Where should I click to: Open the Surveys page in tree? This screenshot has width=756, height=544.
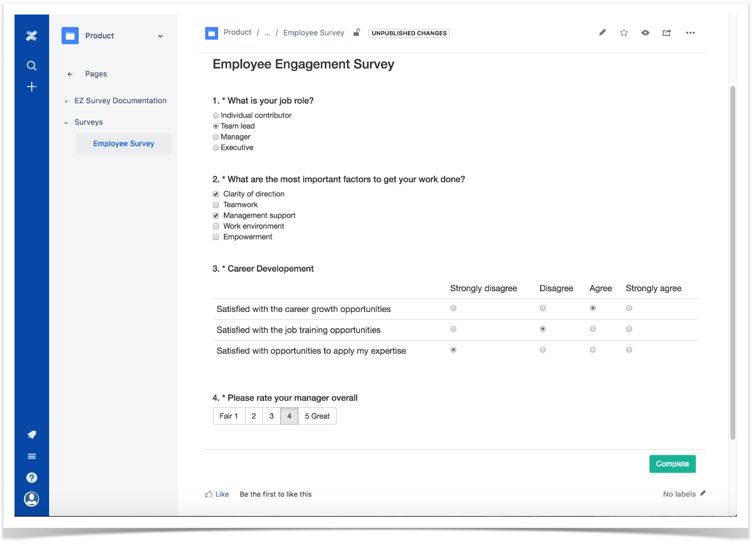tap(89, 122)
